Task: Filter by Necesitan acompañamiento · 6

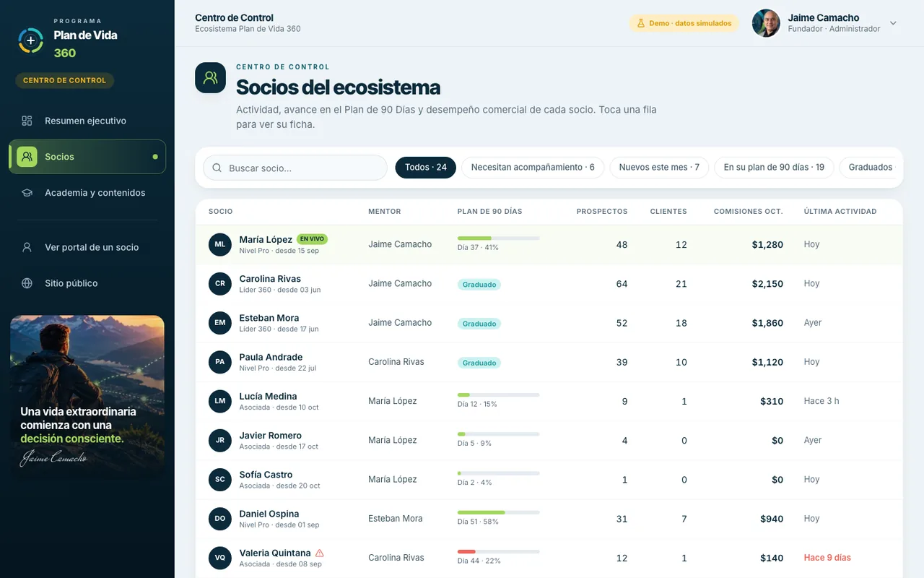Action: pos(533,168)
